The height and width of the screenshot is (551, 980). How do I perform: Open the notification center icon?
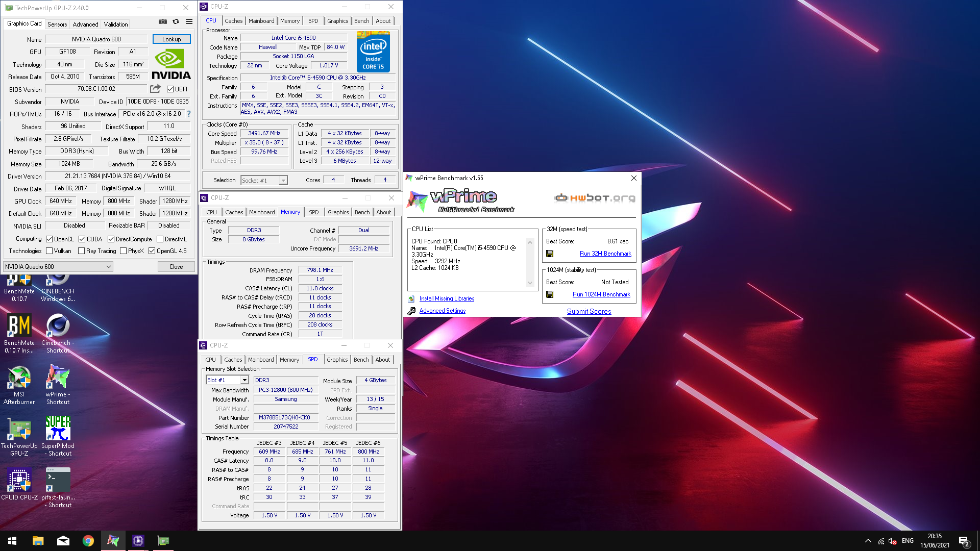[x=964, y=541]
